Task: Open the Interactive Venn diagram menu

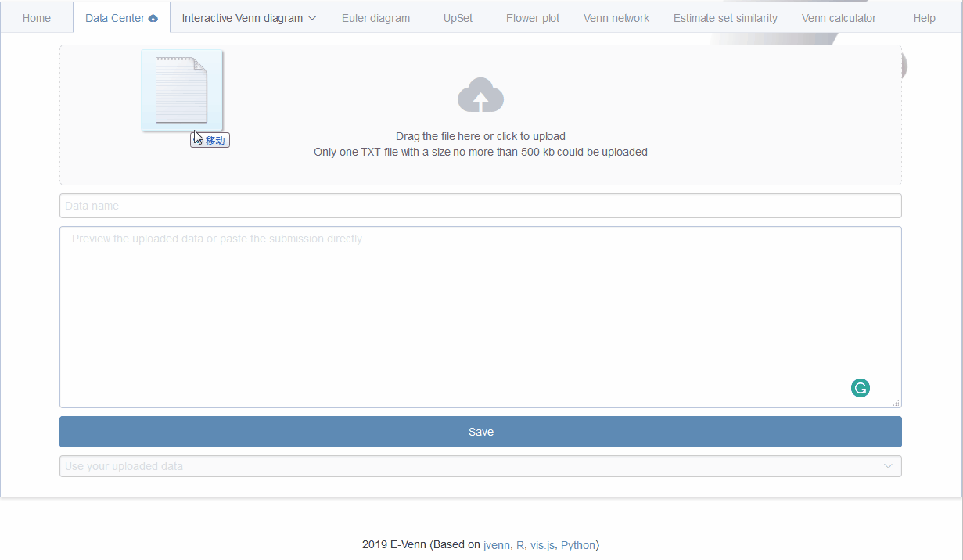Action: (249, 18)
